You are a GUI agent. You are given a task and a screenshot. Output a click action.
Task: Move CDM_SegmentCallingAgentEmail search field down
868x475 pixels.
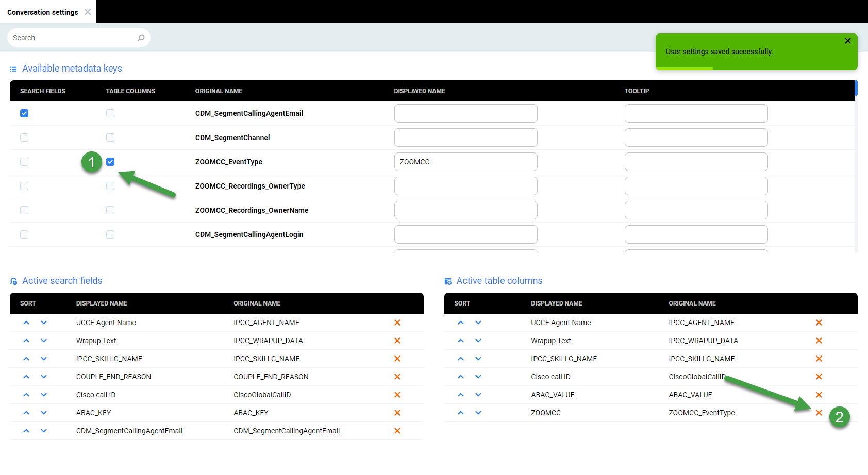(x=44, y=431)
